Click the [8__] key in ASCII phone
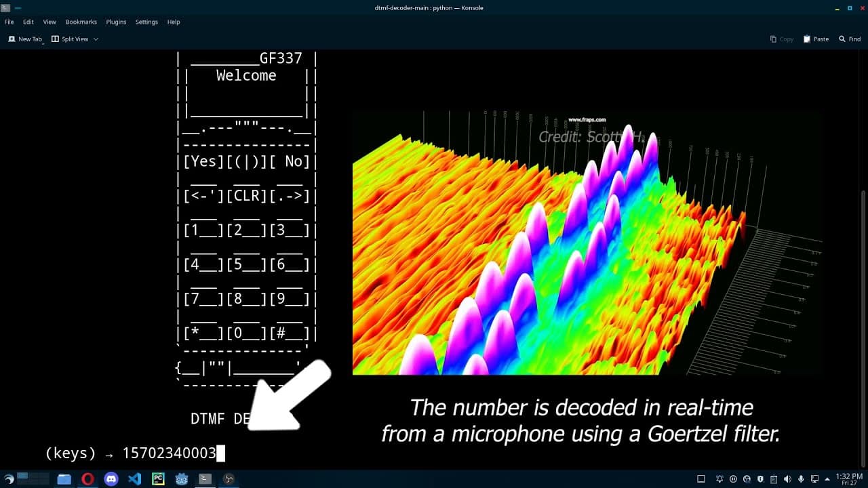Screen dimensions: 868x488 coord(246,300)
